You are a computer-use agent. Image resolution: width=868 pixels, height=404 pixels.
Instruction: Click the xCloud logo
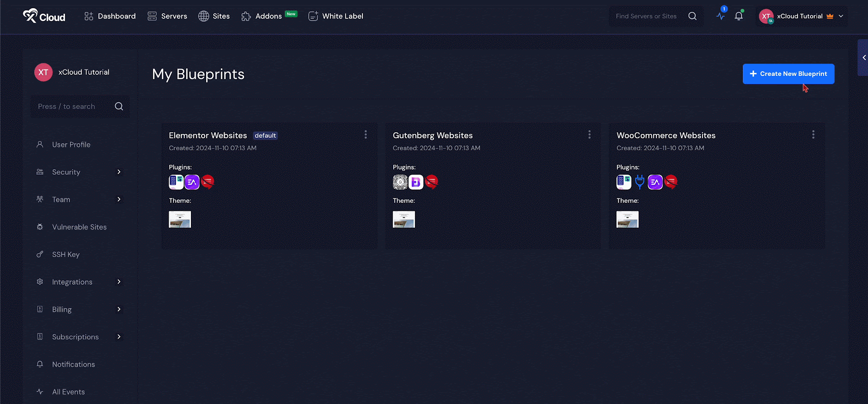point(44,16)
